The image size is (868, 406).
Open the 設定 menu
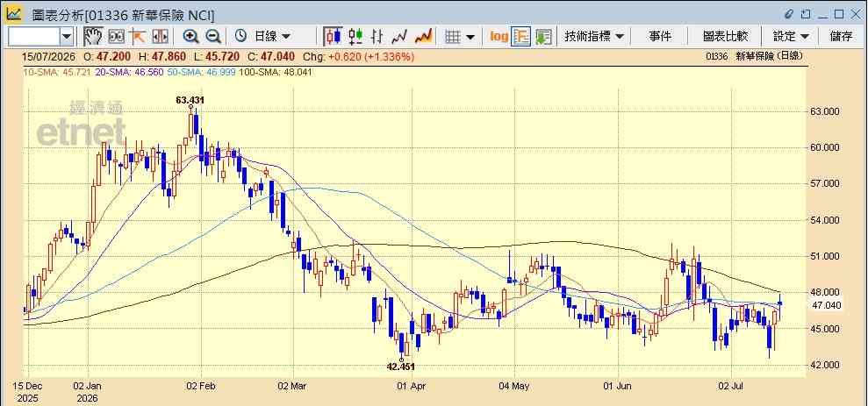click(791, 37)
